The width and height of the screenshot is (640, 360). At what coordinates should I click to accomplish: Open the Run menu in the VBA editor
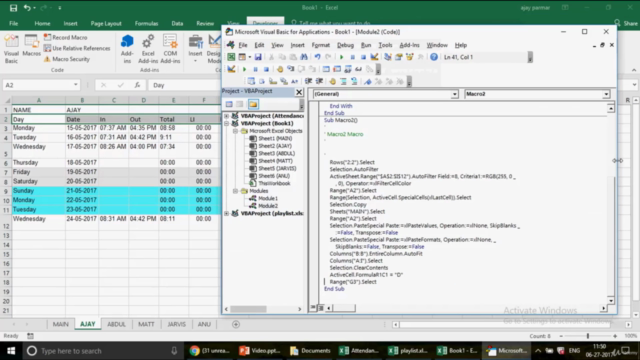pyautogui.click(x=366, y=45)
